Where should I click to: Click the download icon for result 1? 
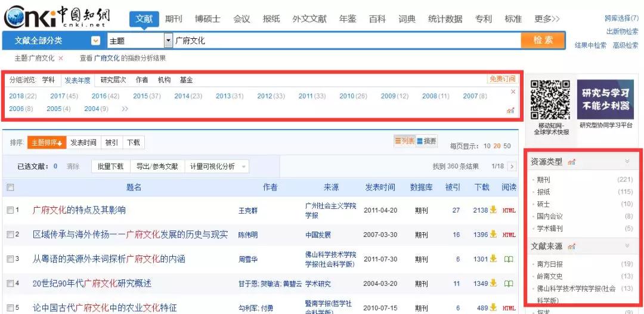493,210
